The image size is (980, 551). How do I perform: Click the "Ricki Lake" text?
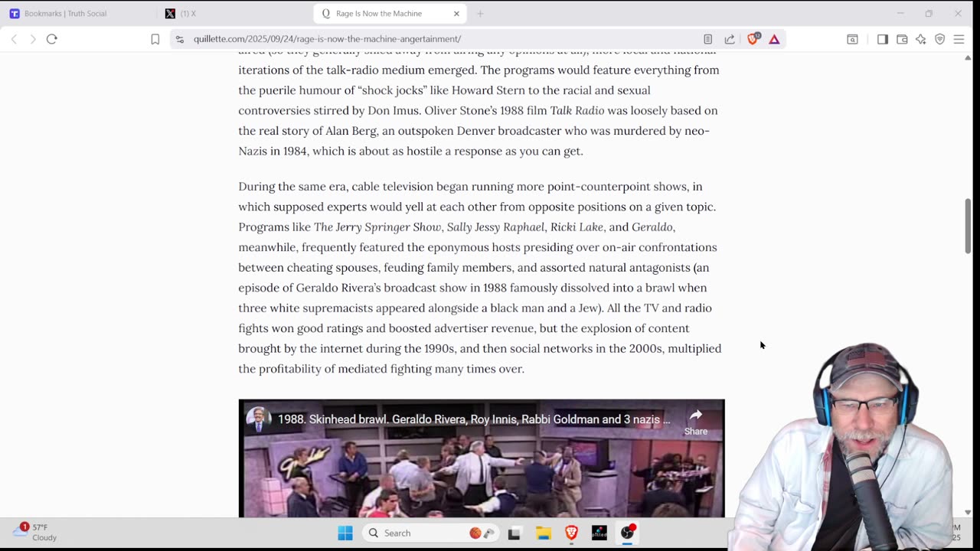pos(577,227)
